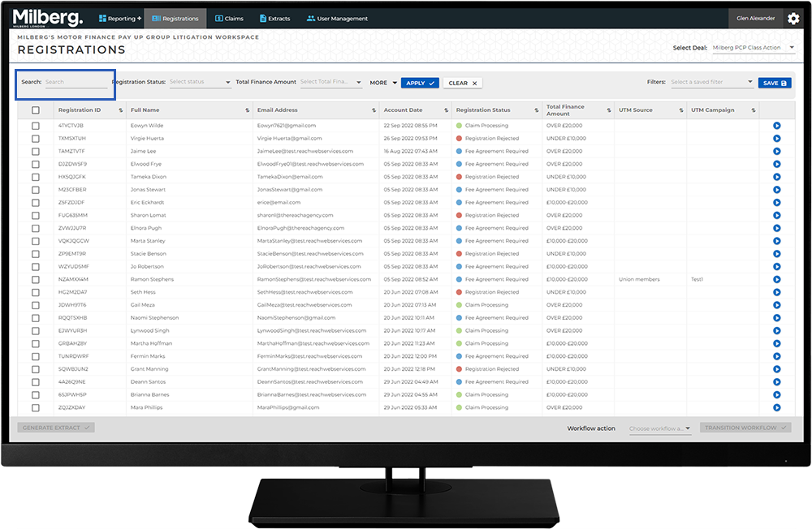
Task: Click the Apply filter button
Action: tap(420, 83)
